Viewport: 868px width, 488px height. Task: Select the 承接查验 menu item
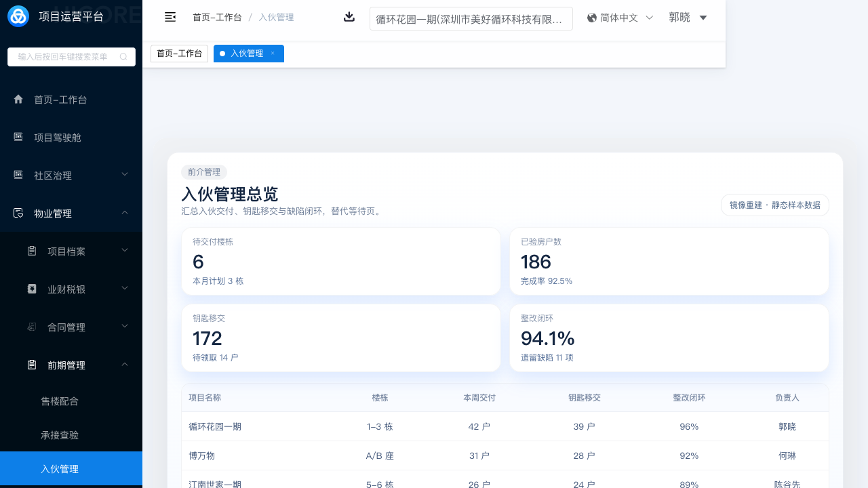(x=60, y=435)
